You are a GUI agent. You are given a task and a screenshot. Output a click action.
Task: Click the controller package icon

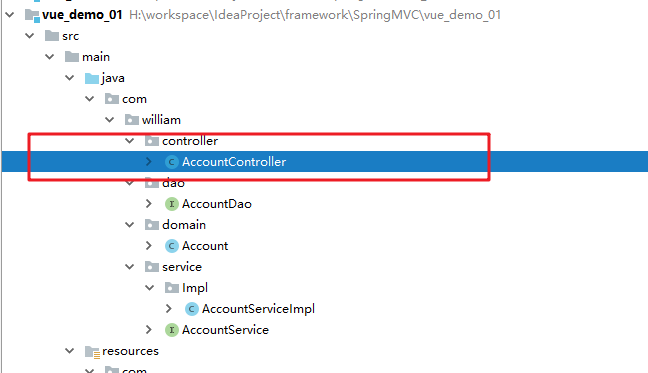152,141
